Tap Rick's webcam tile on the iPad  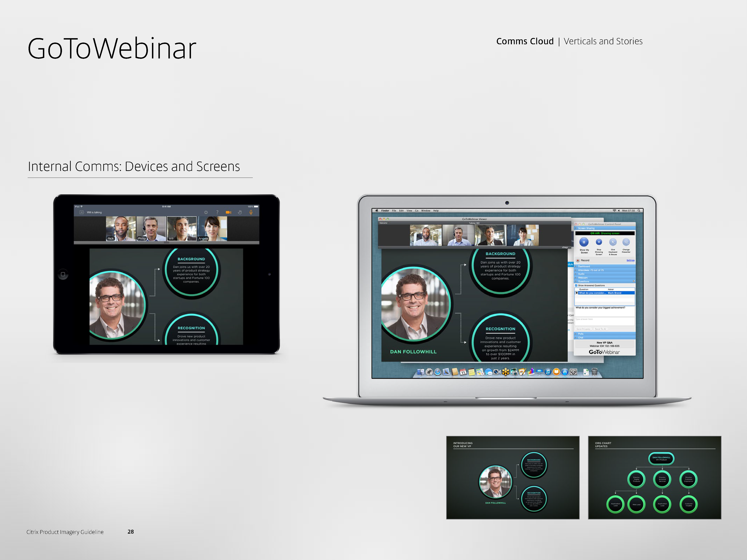(121, 228)
